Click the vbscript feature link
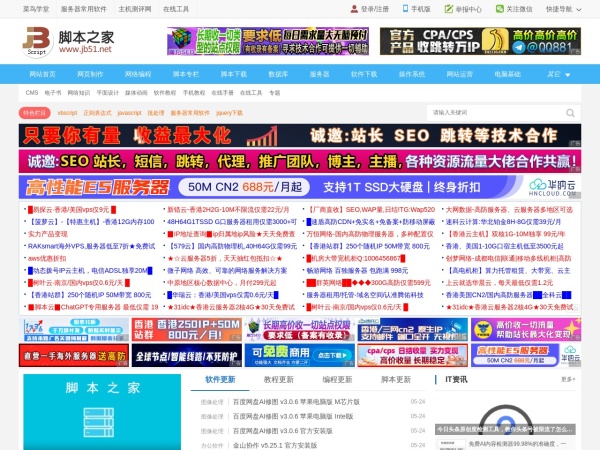The height and width of the screenshot is (450, 600). point(67,113)
